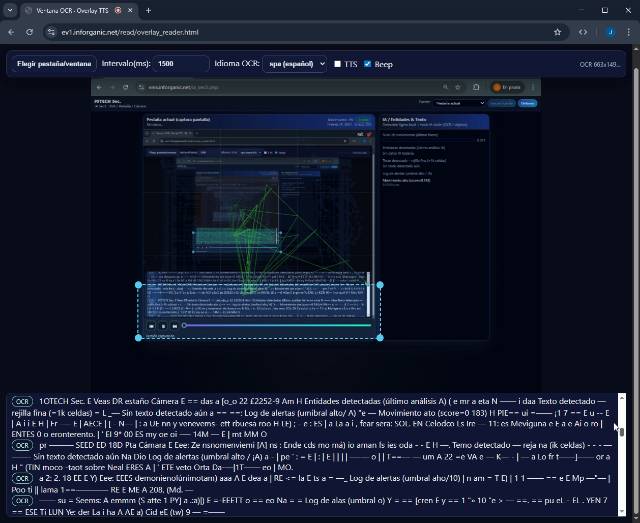The image size is (640, 523).
Task: Close the Ventana OCR browser tab
Action: pos(132,10)
